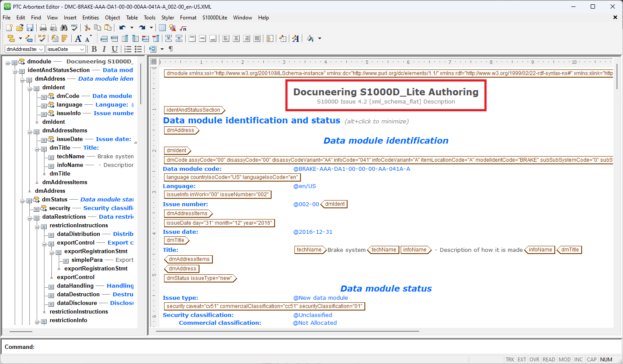
Task: Toggle the paragraph pilcrow marks button
Action: click(x=171, y=49)
